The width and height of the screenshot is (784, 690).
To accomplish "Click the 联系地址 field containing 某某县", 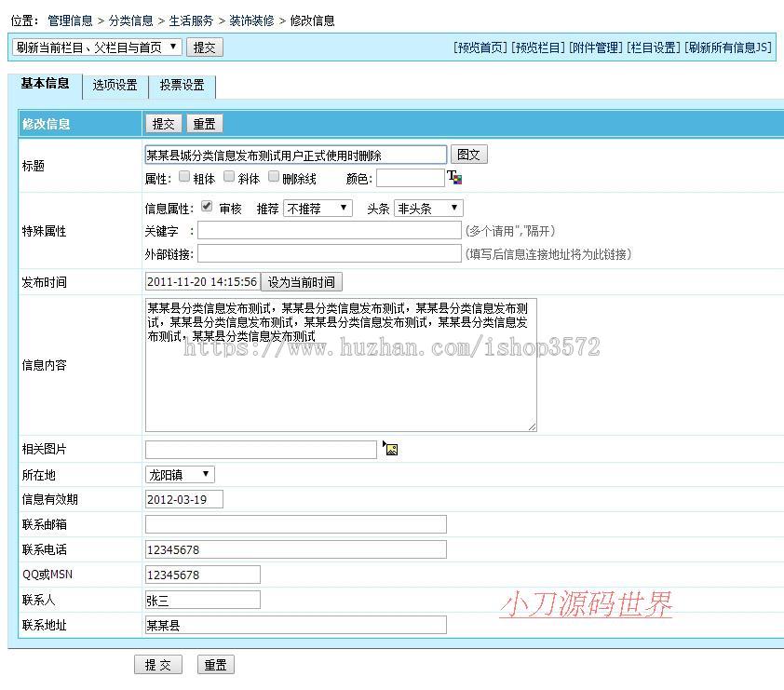I will [296, 625].
